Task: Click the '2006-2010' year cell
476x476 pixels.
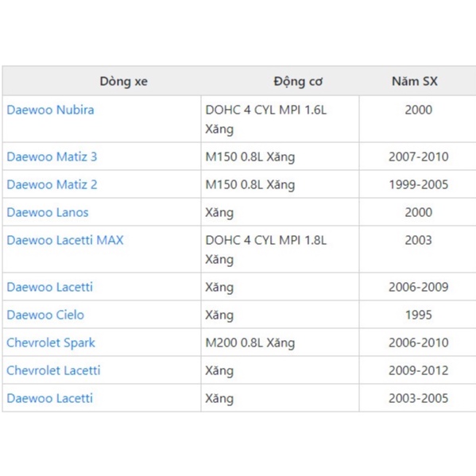Action: [x=418, y=342]
